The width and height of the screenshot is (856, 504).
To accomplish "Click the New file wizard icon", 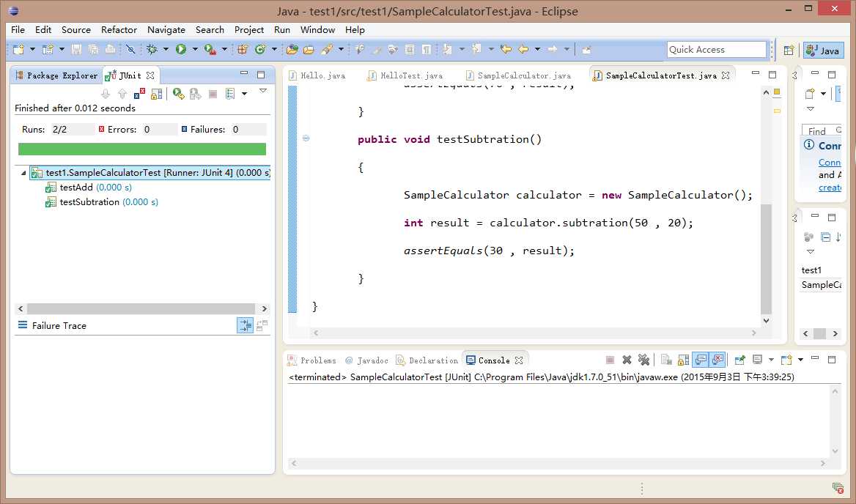I will [x=18, y=50].
